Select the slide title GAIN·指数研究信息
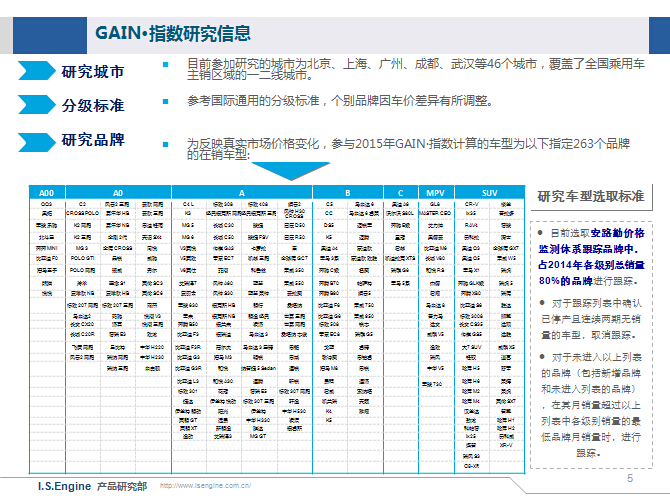670x503 pixels. [173, 33]
